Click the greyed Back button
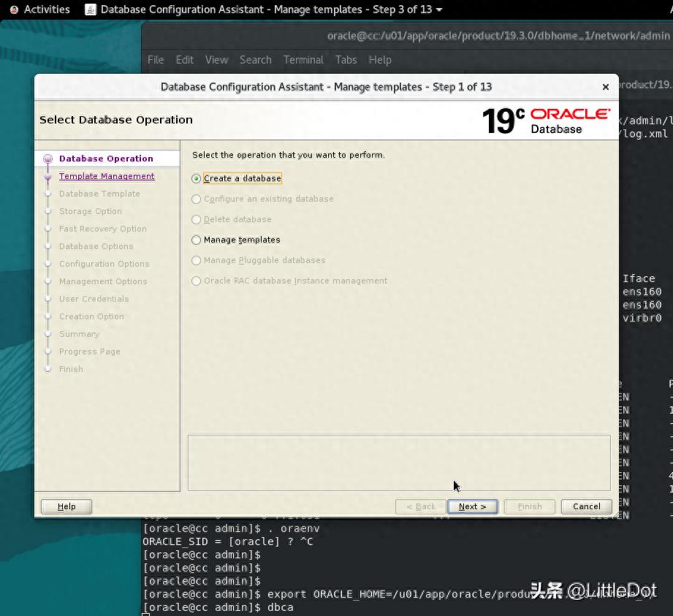 (421, 506)
